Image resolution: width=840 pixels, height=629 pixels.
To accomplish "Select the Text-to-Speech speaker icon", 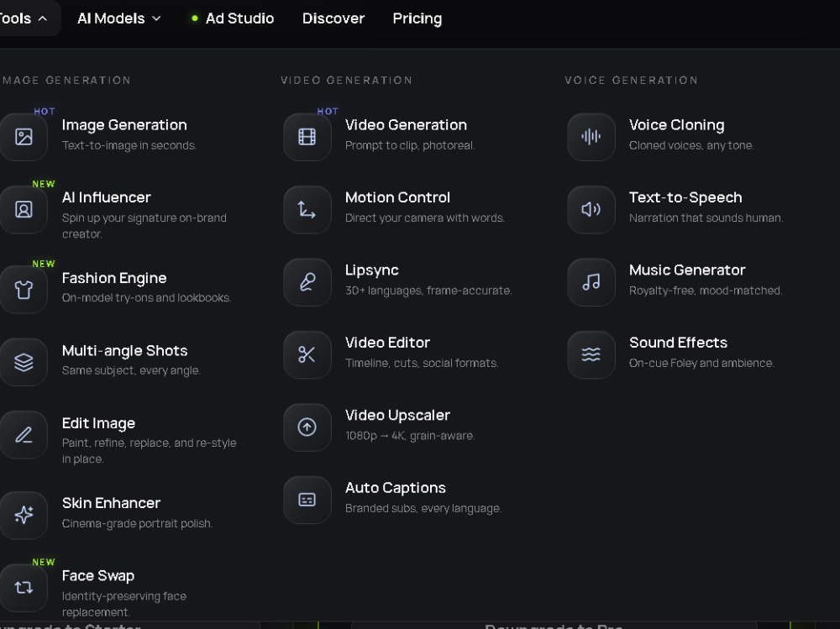I will click(x=591, y=209).
